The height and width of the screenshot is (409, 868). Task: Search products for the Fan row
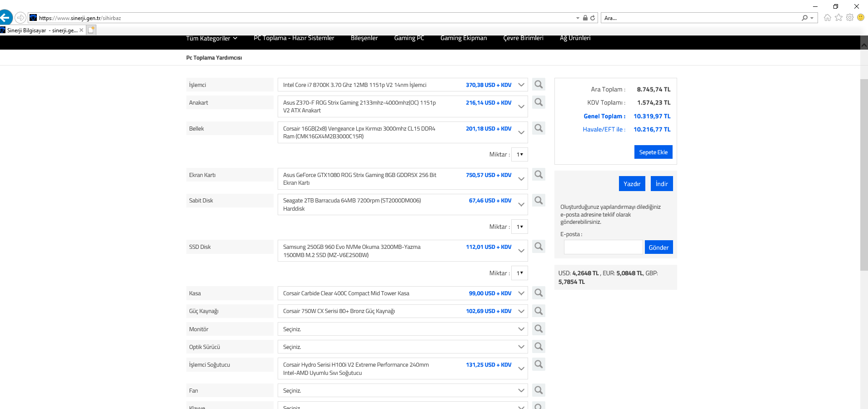pos(539,390)
